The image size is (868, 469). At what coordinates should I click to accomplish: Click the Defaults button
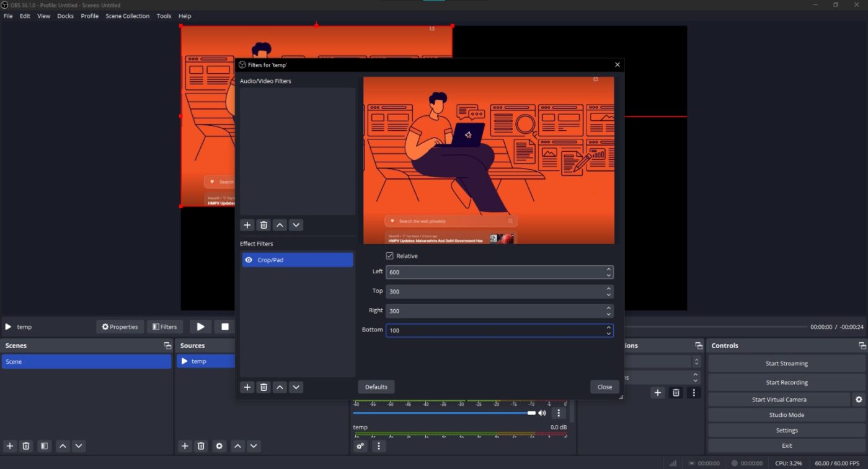pos(376,387)
